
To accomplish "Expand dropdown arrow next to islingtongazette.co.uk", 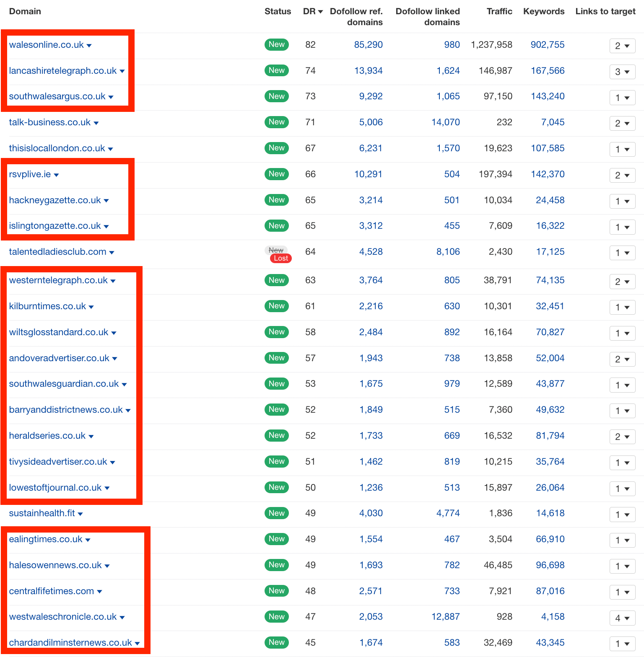I will point(106,227).
